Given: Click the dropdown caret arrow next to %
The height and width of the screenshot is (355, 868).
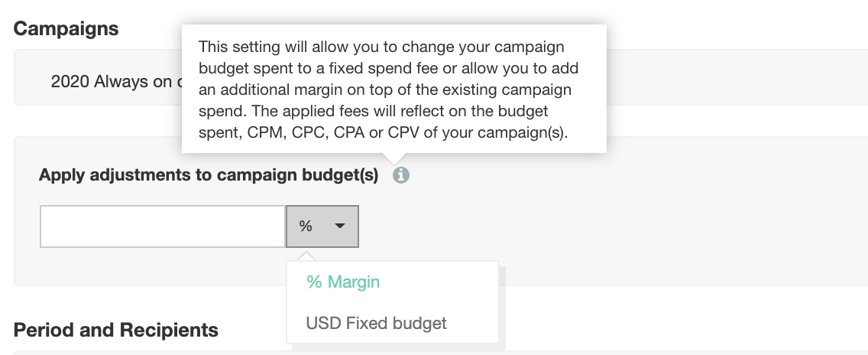Looking at the screenshot, I should point(340,226).
